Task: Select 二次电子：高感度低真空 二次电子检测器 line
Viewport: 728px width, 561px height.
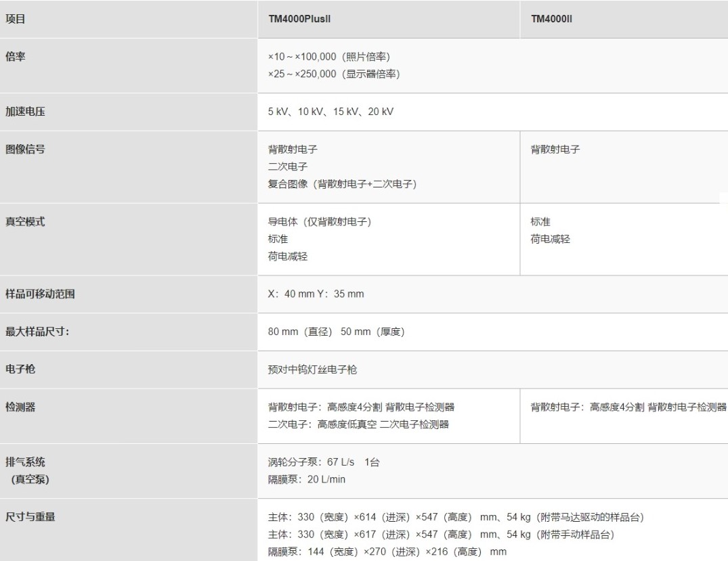Action: (358, 424)
